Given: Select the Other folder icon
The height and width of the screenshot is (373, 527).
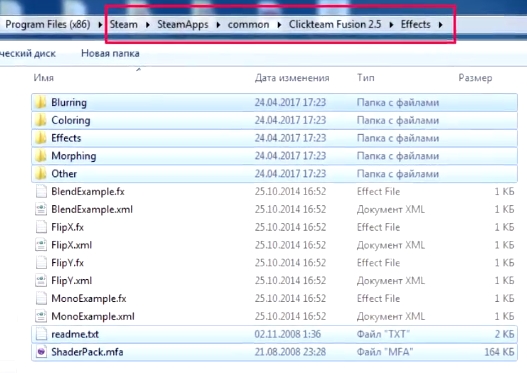Looking at the screenshot, I should coord(41,173).
